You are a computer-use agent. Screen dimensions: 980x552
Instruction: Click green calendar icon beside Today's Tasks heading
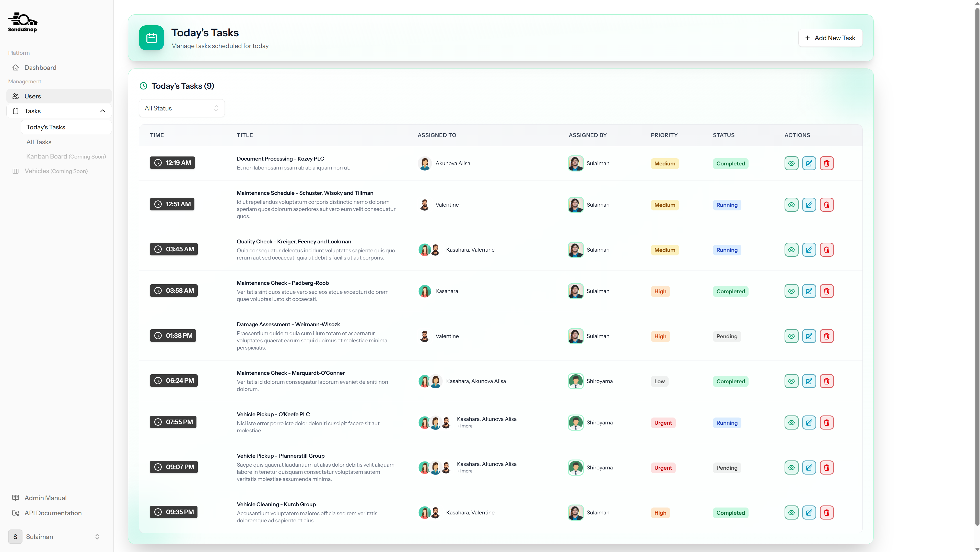pos(151,38)
